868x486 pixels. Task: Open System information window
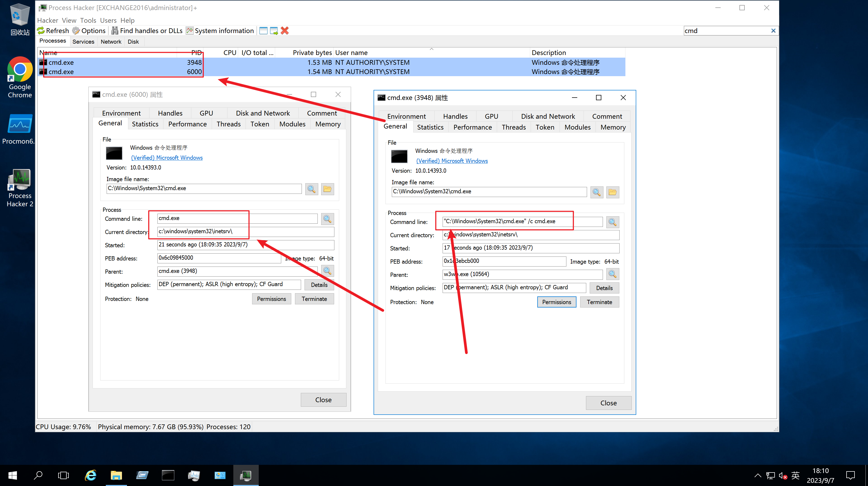pos(220,31)
